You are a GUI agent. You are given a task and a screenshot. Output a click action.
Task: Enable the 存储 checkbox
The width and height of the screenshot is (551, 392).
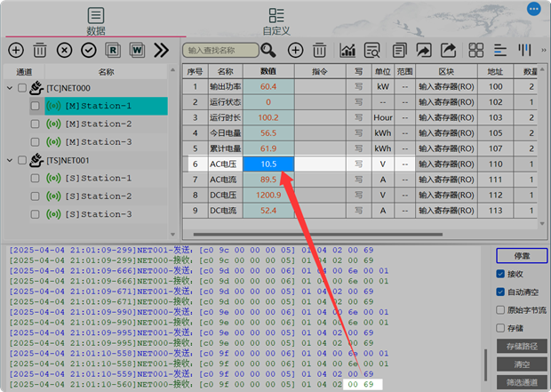(x=500, y=328)
